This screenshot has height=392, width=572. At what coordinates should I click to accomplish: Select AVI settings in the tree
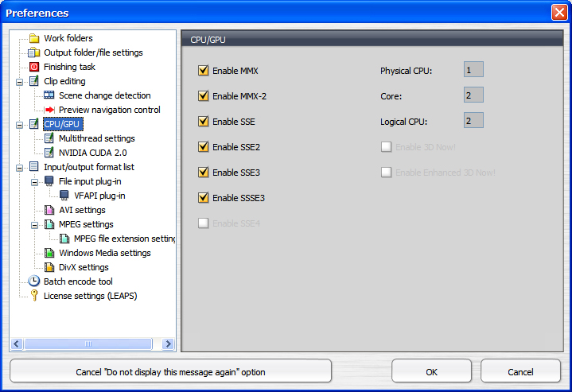pyautogui.click(x=82, y=210)
